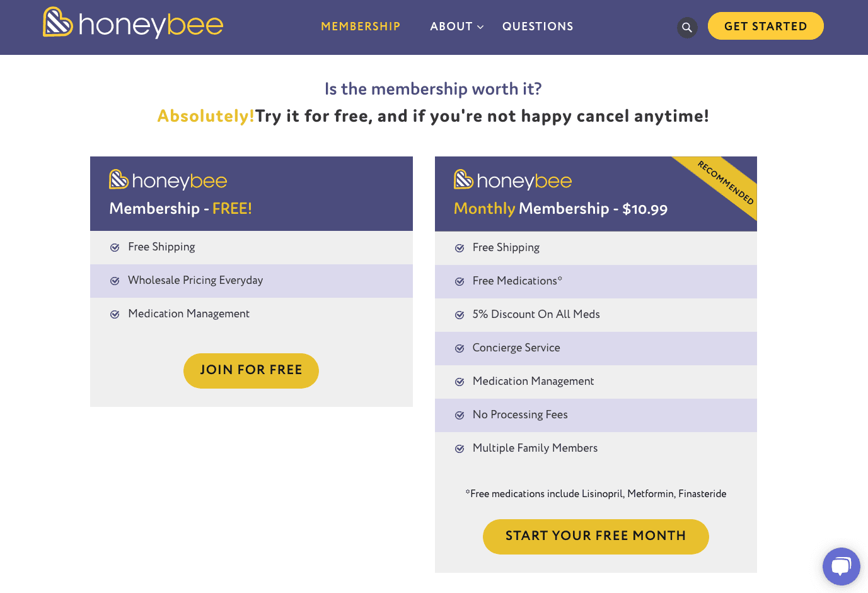
Task: Open the About menu
Action: [451, 26]
